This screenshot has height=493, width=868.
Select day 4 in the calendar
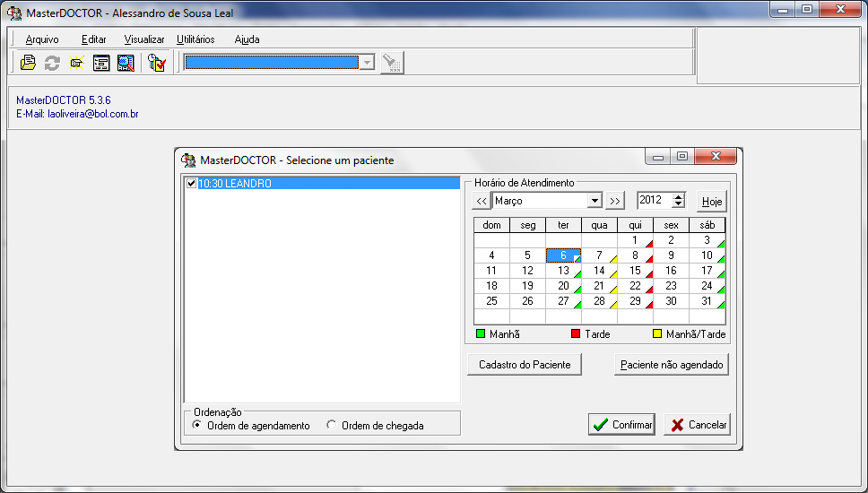pos(491,255)
